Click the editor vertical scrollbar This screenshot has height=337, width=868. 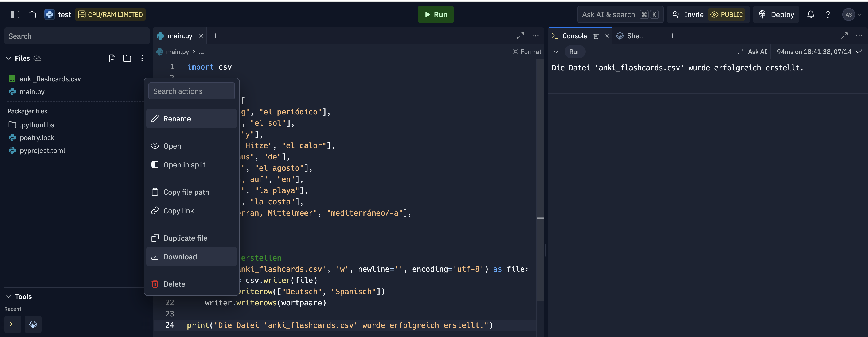[x=540, y=169]
